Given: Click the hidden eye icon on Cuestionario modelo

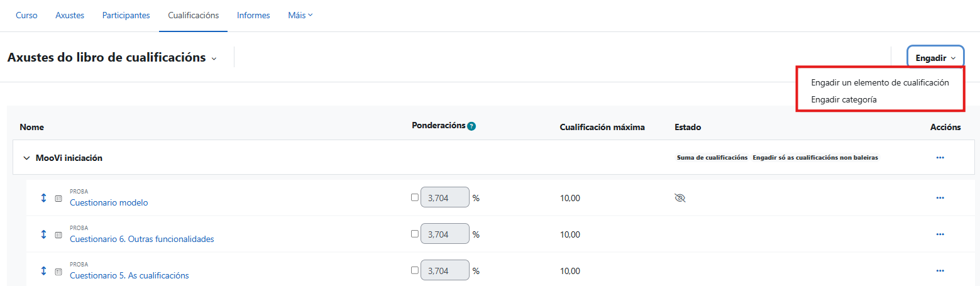Looking at the screenshot, I should click(679, 197).
